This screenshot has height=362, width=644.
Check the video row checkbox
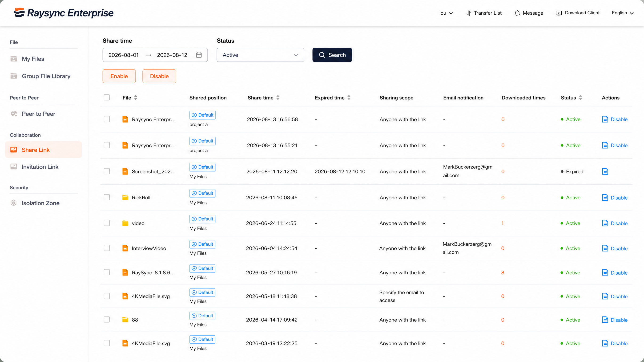click(x=107, y=223)
